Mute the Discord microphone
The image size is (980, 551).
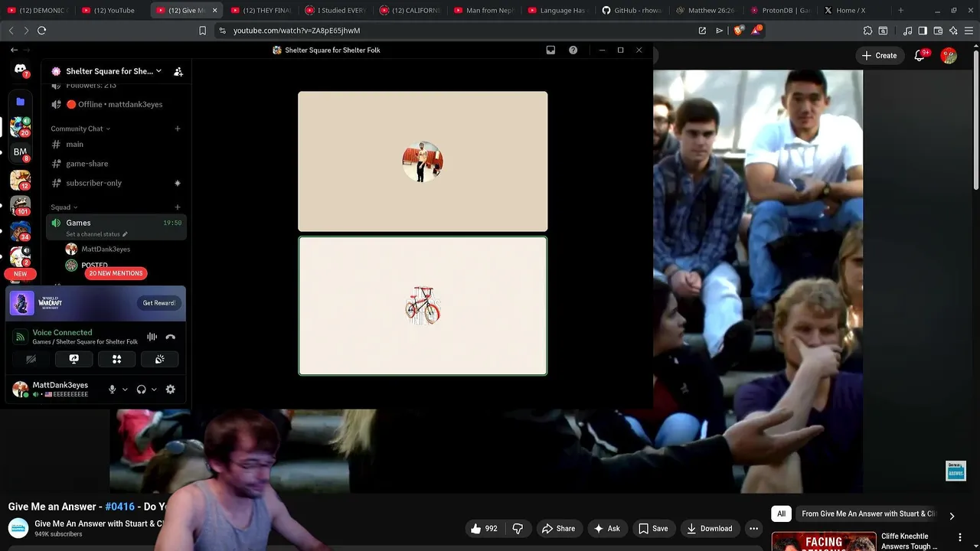click(x=112, y=390)
